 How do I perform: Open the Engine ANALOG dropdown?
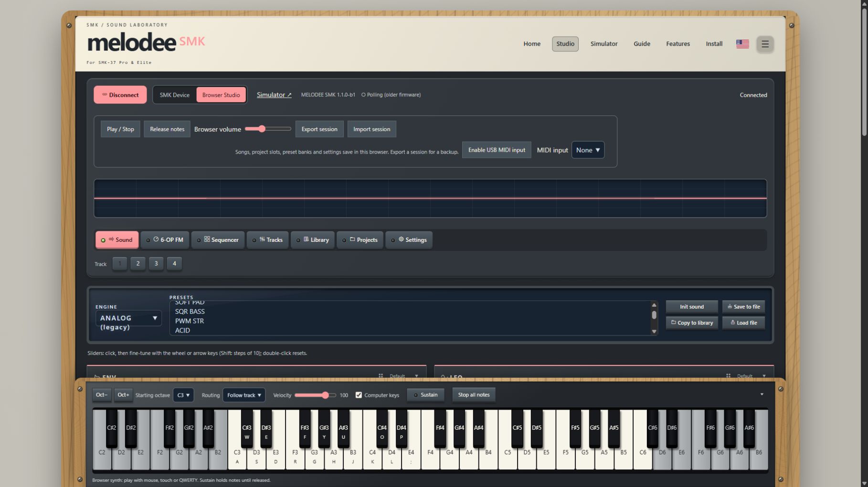click(x=128, y=318)
